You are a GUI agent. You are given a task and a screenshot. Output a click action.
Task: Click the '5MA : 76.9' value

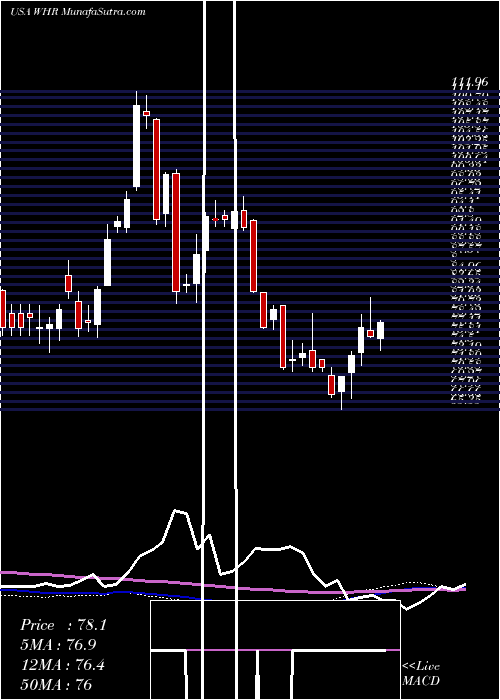58,645
